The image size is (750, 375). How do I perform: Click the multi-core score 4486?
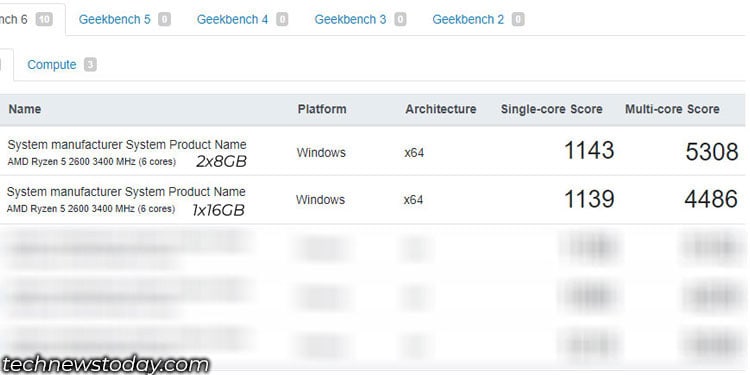pyautogui.click(x=711, y=199)
